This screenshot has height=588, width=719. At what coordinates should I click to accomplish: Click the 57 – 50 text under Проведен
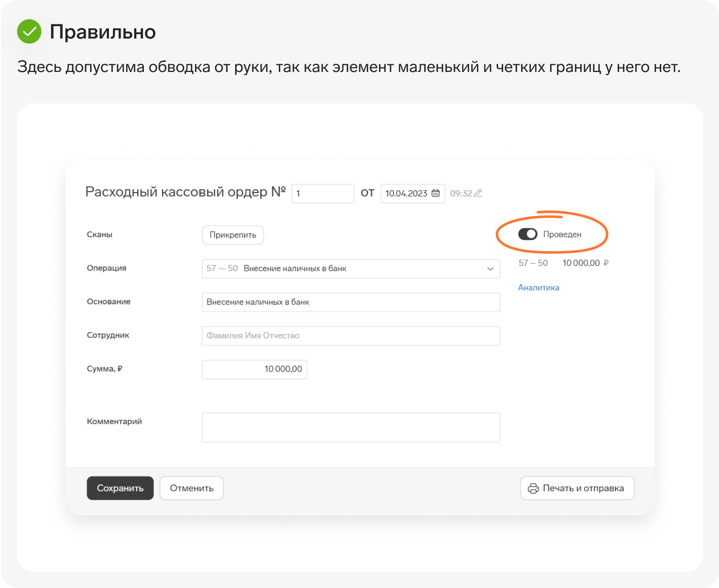[533, 263]
